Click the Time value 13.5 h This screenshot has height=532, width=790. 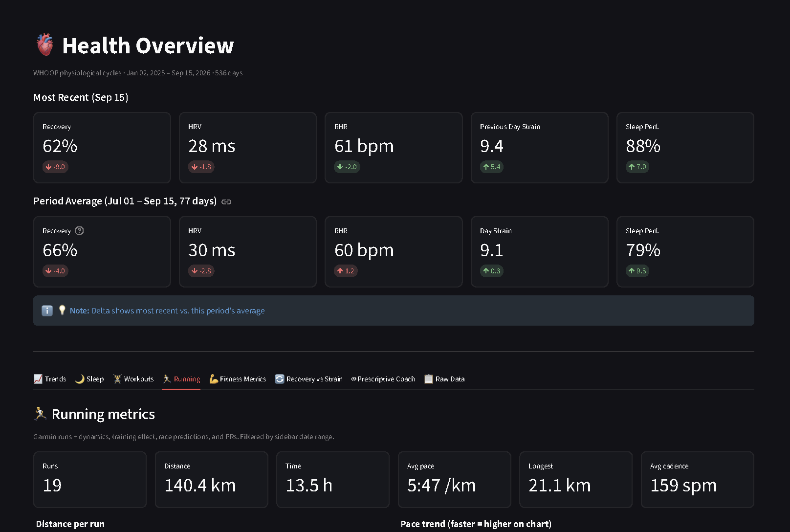click(309, 486)
